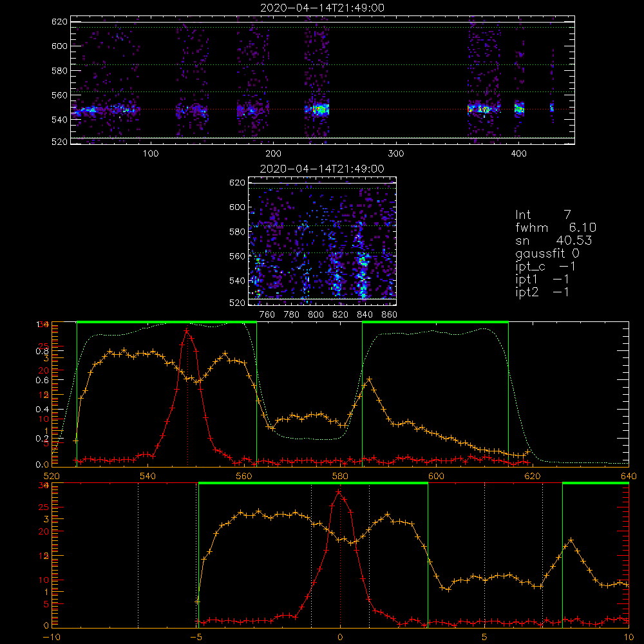Image resolution: width=644 pixels, height=644 pixels.
Task: Click the y-axis label 560 on top plot
Action: click(x=59, y=95)
